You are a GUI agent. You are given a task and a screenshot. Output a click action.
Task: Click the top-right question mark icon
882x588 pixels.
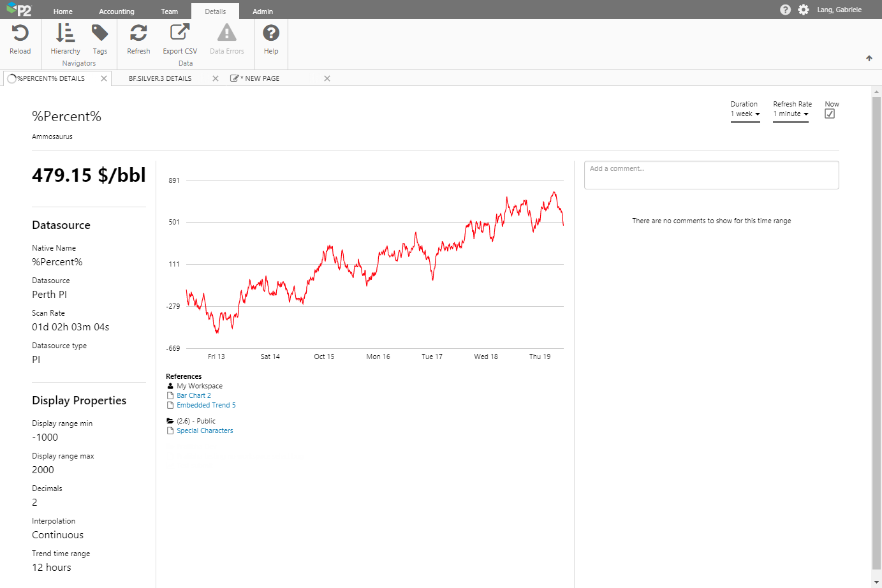pyautogui.click(x=785, y=10)
